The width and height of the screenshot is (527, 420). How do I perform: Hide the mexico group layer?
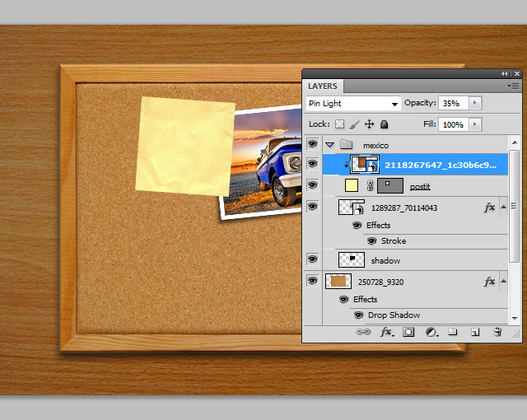pyautogui.click(x=312, y=145)
